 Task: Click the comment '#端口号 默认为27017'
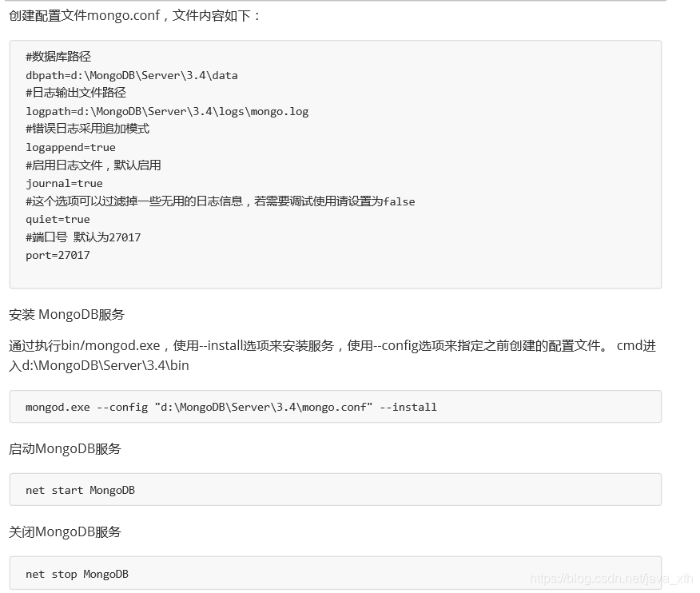[x=83, y=237]
